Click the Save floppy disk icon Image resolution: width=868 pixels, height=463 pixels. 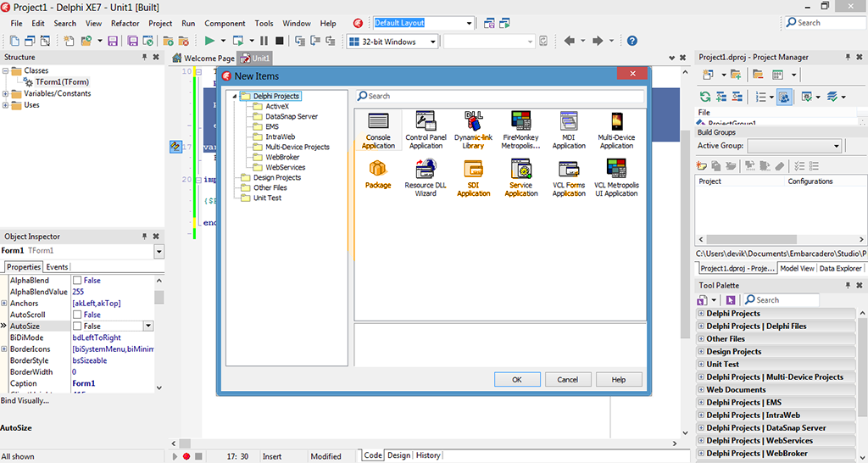(113, 41)
